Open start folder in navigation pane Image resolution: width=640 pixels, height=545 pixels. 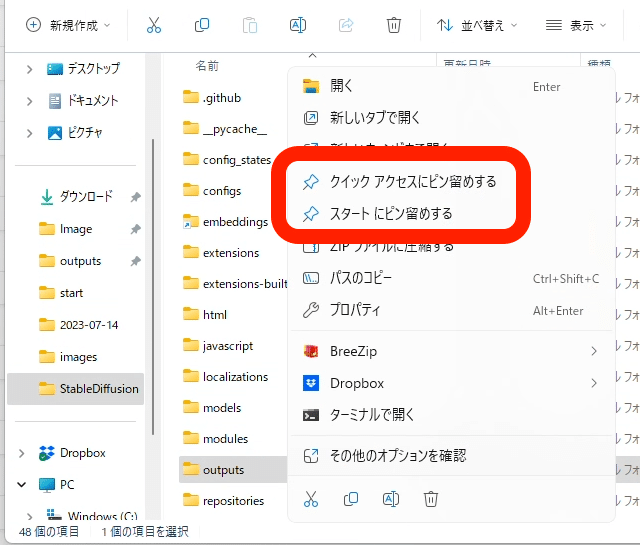coord(61,293)
